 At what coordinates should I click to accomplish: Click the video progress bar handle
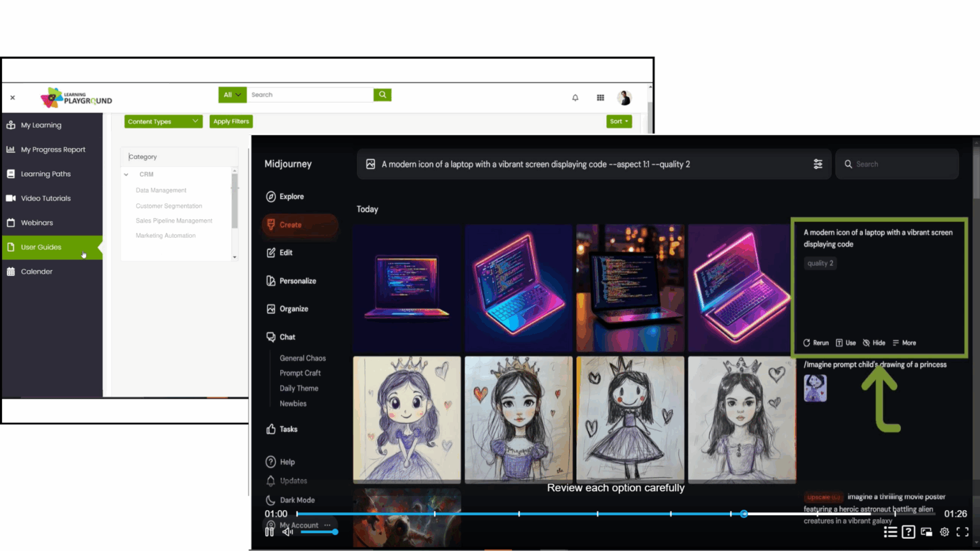point(744,513)
